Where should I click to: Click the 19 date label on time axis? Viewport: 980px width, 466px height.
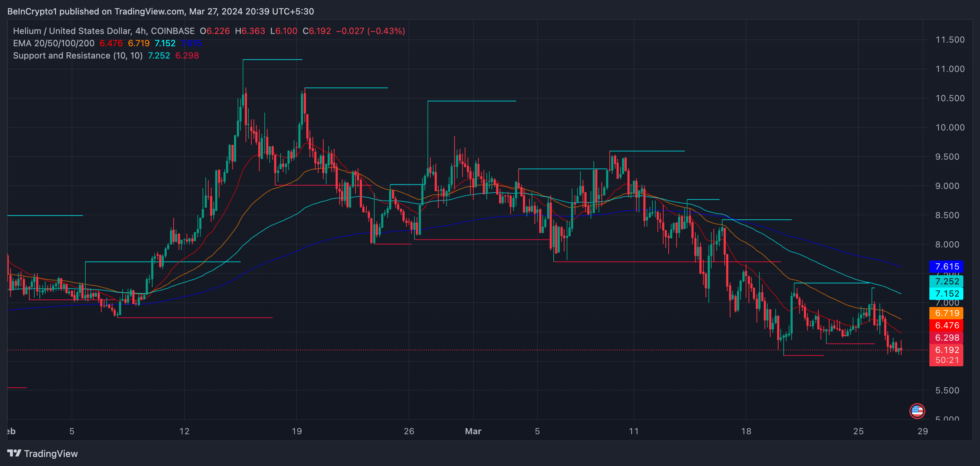[297, 431]
